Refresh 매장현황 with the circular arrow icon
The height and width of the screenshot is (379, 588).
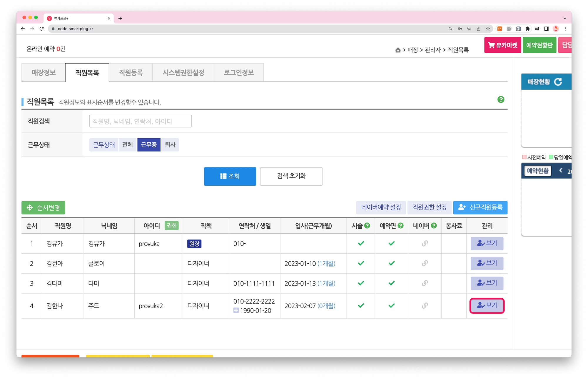coord(558,82)
